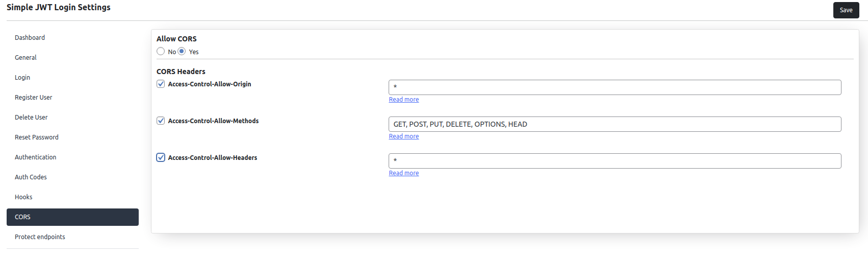Open the Dashboard menu item
The image size is (868, 257).
coord(30,38)
